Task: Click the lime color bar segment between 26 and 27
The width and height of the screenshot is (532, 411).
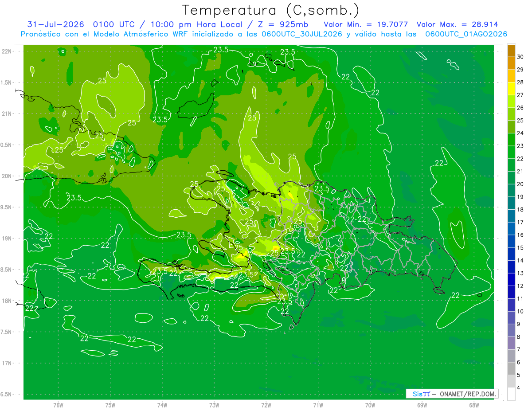Action: (511, 101)
